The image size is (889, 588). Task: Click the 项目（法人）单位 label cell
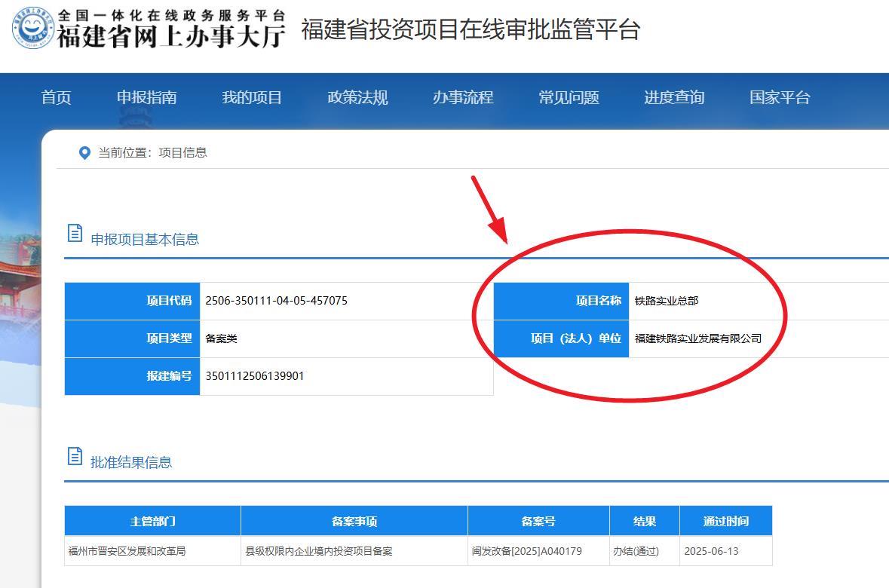click(561, 338)
